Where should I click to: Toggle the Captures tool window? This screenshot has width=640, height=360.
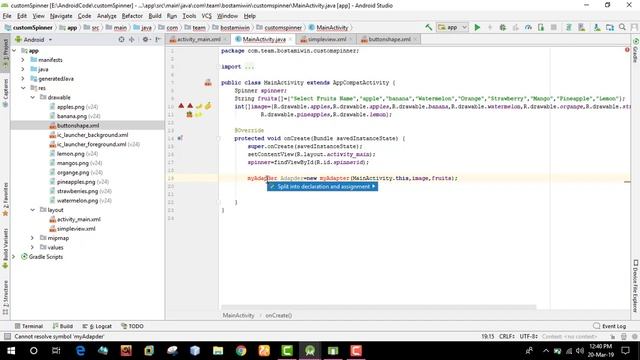pos(5,91)
